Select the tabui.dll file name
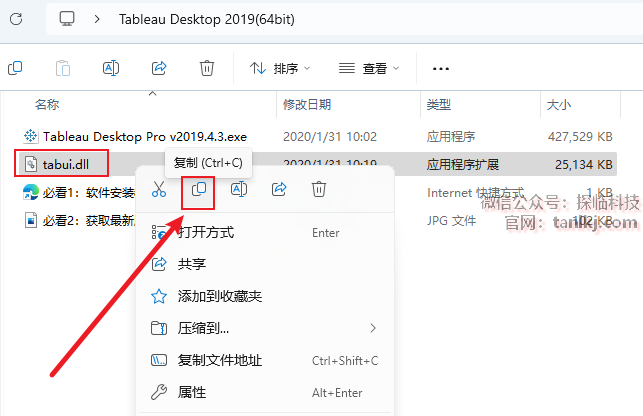 pyautogui.click(x=66, y=165)
